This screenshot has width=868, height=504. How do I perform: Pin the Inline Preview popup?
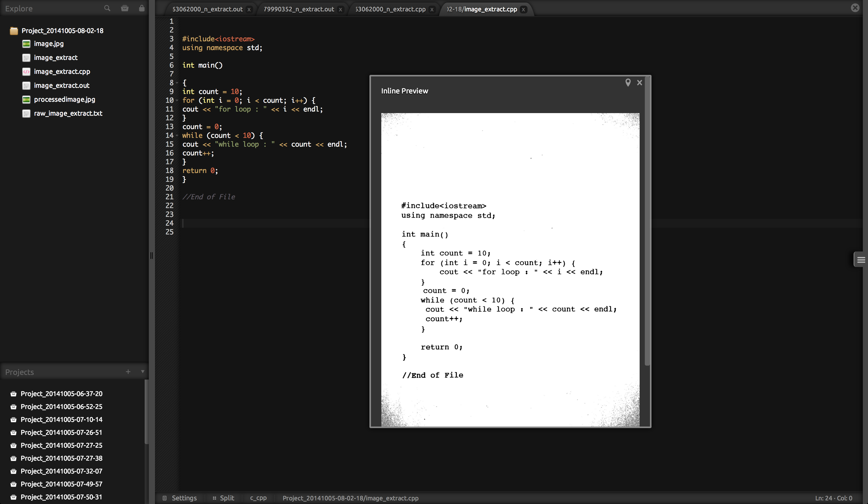tap(628, 83)
